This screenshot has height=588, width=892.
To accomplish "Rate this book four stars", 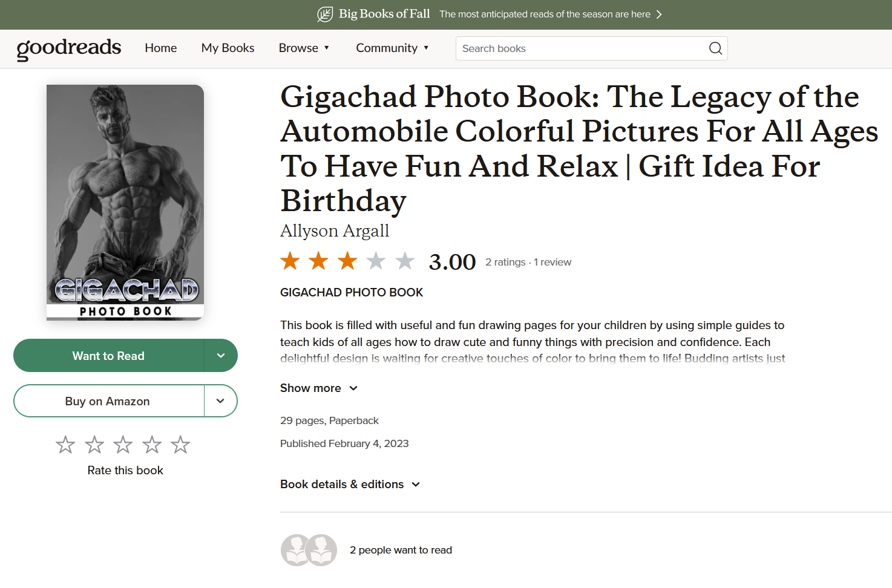I will click(x=152, y=445).
